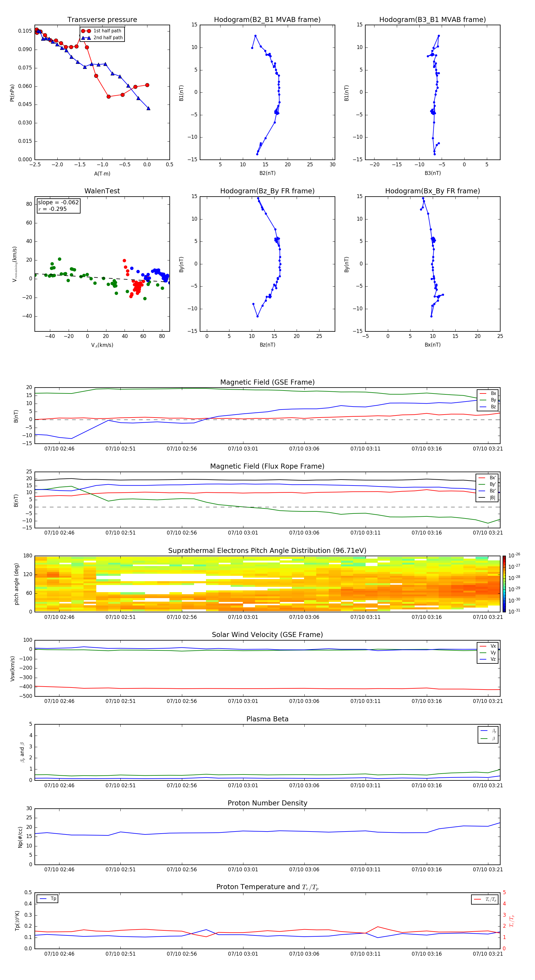Click the -500 tick on Vsw axis
The image size is (535, 980).
26,696
